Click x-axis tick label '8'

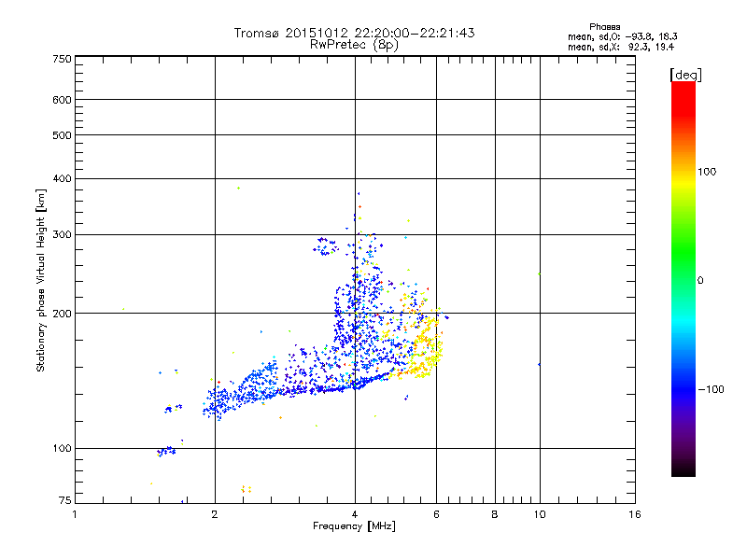[x=495, y=514]
